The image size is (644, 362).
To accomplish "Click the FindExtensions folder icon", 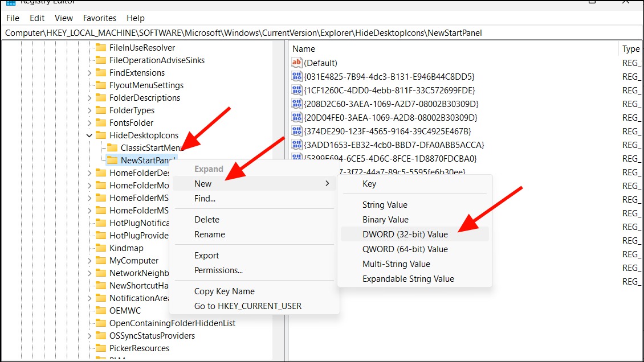I will coord(101,72).
